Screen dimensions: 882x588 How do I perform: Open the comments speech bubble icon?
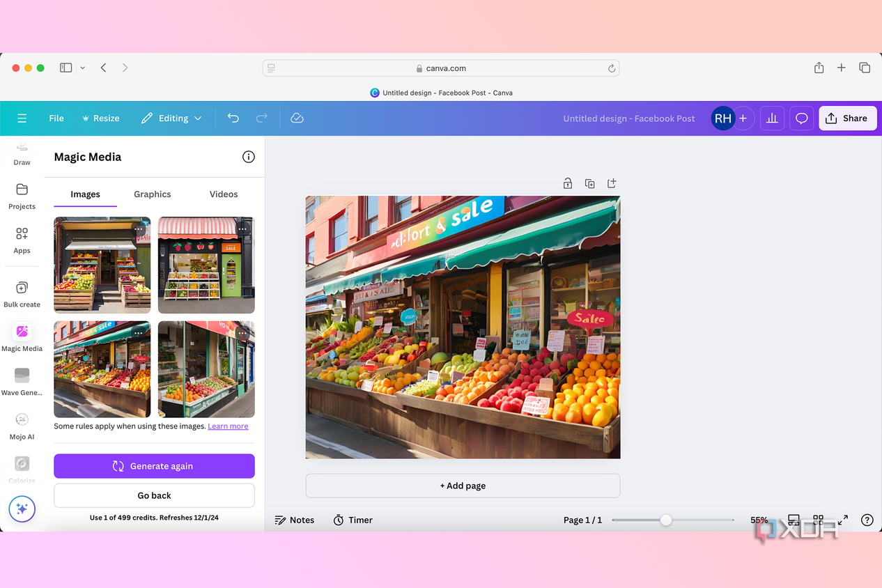[x=802, y=118]
